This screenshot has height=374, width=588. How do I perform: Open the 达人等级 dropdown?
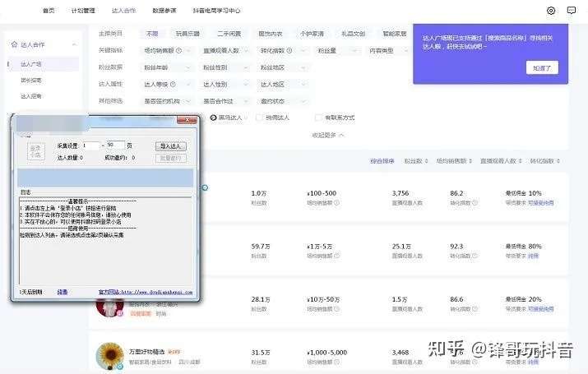(x=167, y=85)
